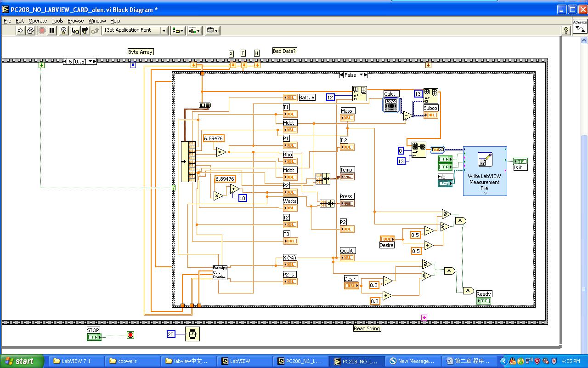Click the Step Into button
This screenshot has height=368, width=588.
coord(75,30)
